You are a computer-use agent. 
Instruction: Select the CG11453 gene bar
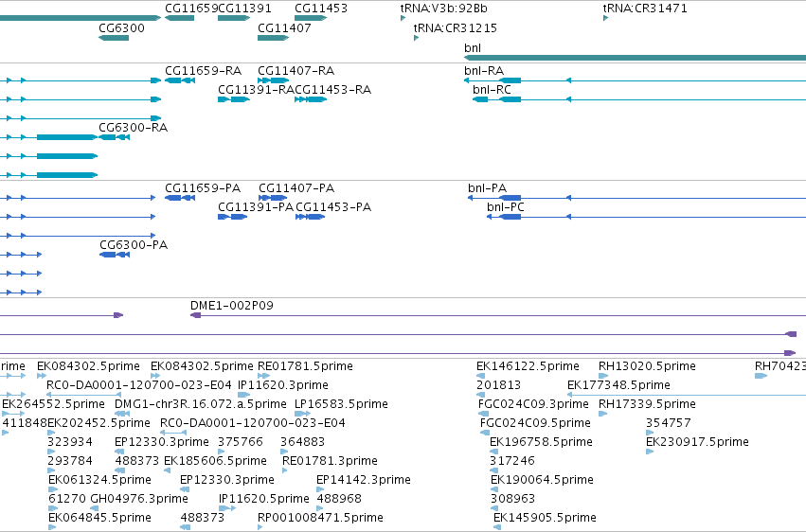pyautogui.click(x=311, y=18)
